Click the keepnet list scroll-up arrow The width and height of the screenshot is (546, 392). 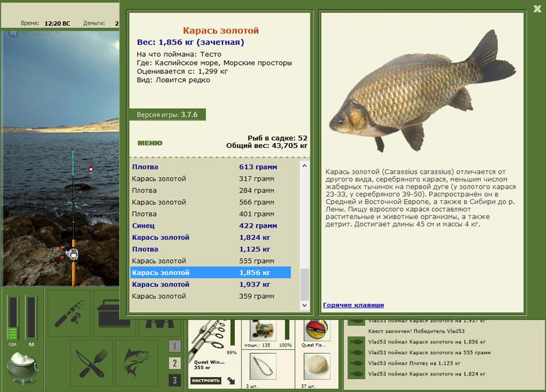pos(304,166)
